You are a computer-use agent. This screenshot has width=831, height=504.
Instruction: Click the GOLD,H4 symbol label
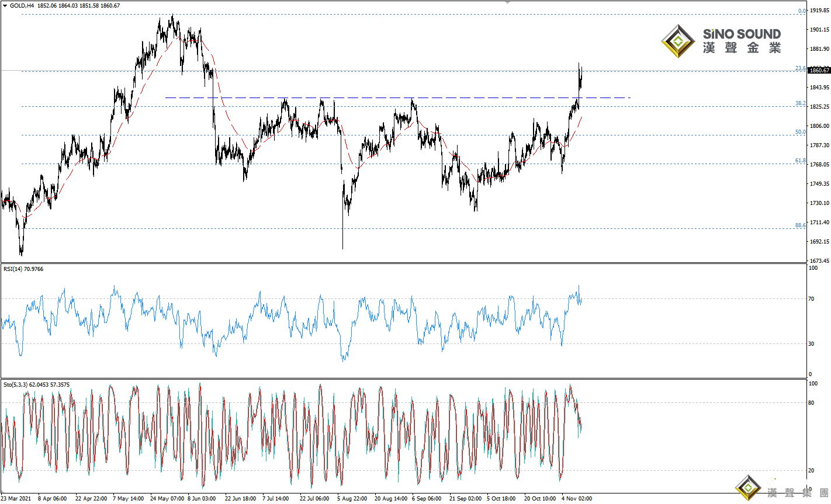(x=22, y=6)
